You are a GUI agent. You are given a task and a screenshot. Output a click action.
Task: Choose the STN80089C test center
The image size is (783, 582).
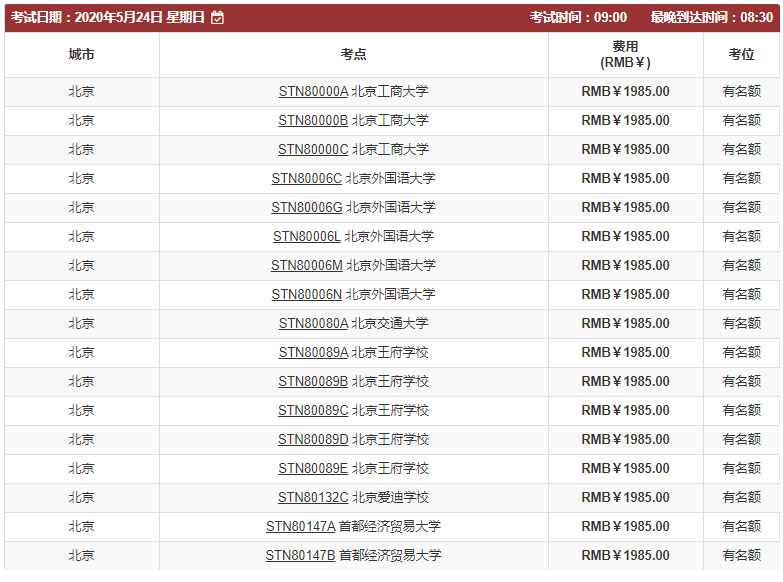(313, 411)
